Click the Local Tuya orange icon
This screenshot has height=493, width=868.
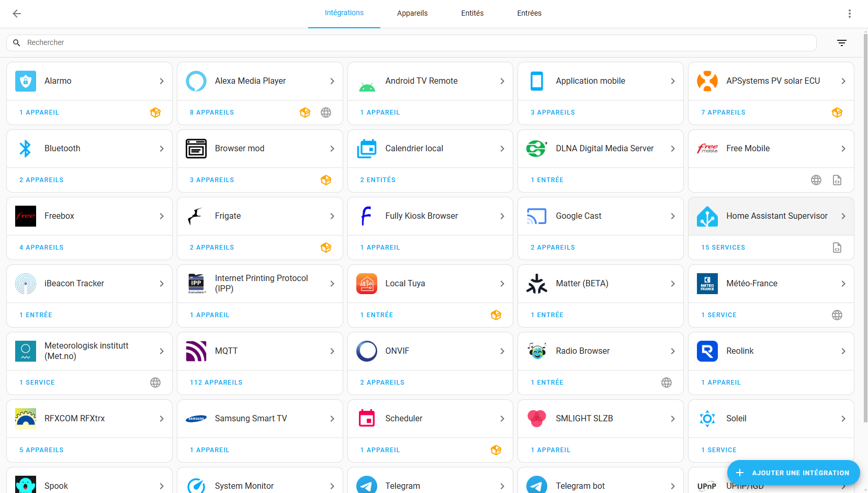click(367, 284)
